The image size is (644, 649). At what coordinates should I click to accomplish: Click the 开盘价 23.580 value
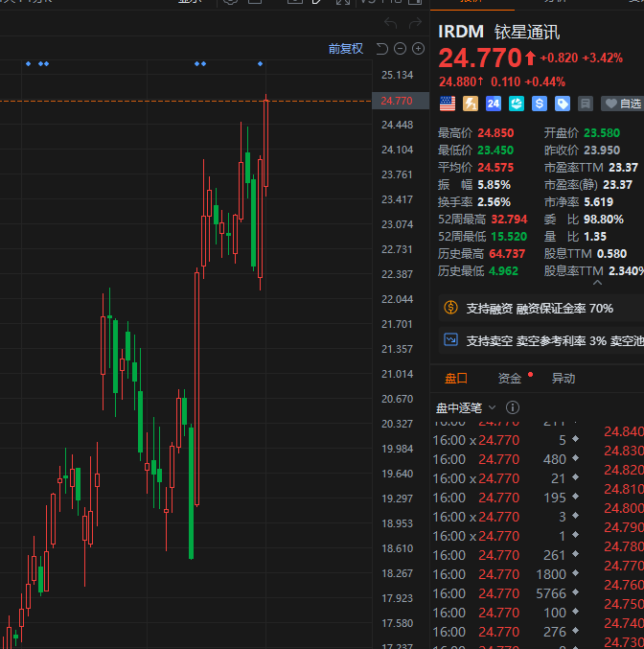pyautogui.click(x=602, y=133)
